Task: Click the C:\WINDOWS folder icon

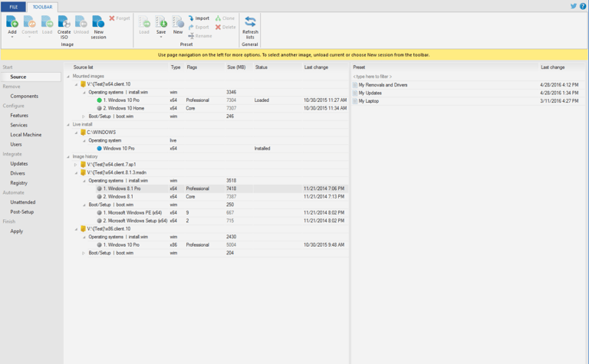Action: click(83, 132)
